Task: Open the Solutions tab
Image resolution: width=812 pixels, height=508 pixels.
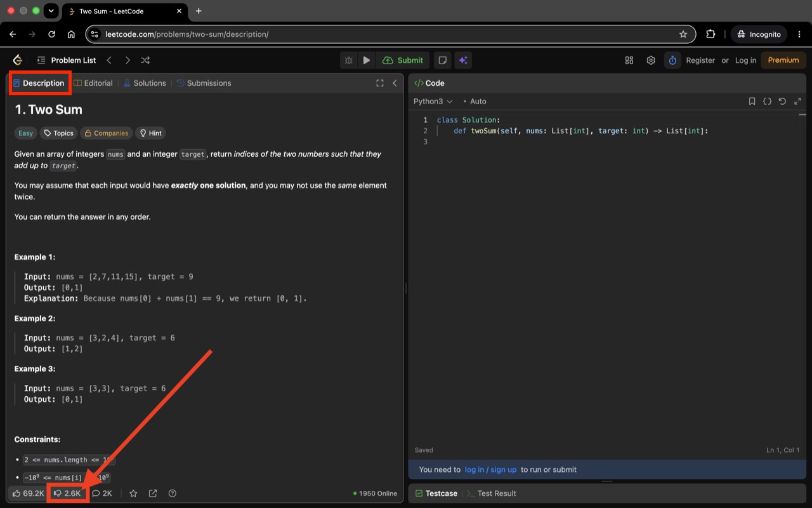Action: point(145,83)
